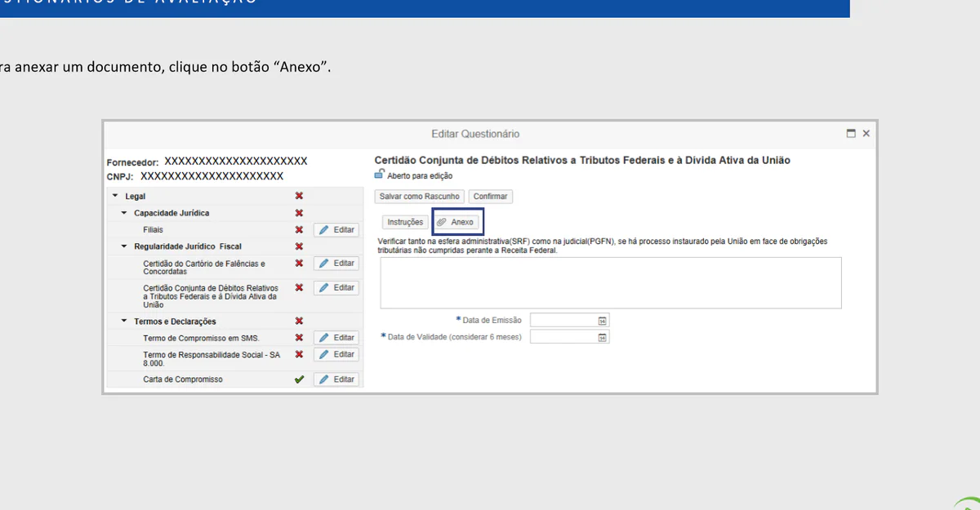The width and height of the screenshot is (980, 510).
Task: Select Termo de Responsabilidade Social tree row
Action: 210,358
